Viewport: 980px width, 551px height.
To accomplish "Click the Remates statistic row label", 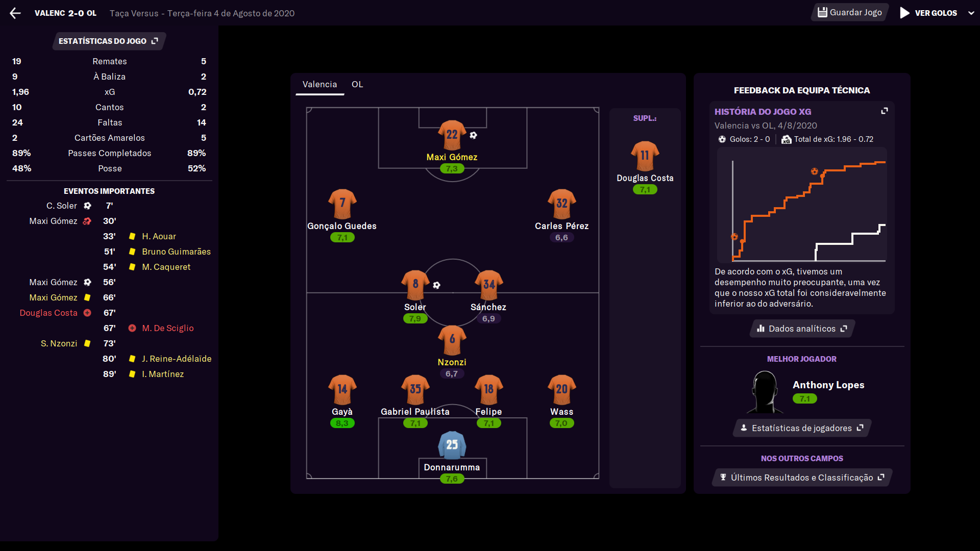I will pos(110,62).
